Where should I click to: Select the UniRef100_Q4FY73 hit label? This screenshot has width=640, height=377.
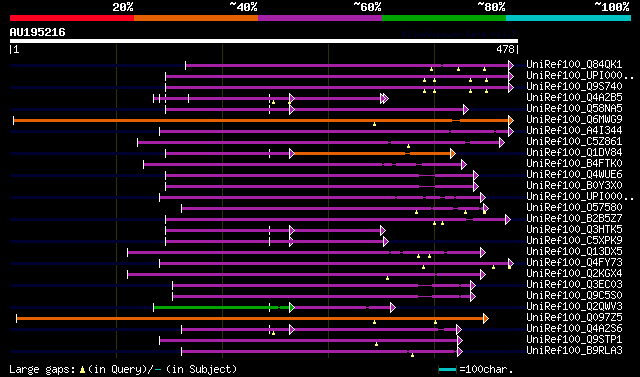(574, 263)
